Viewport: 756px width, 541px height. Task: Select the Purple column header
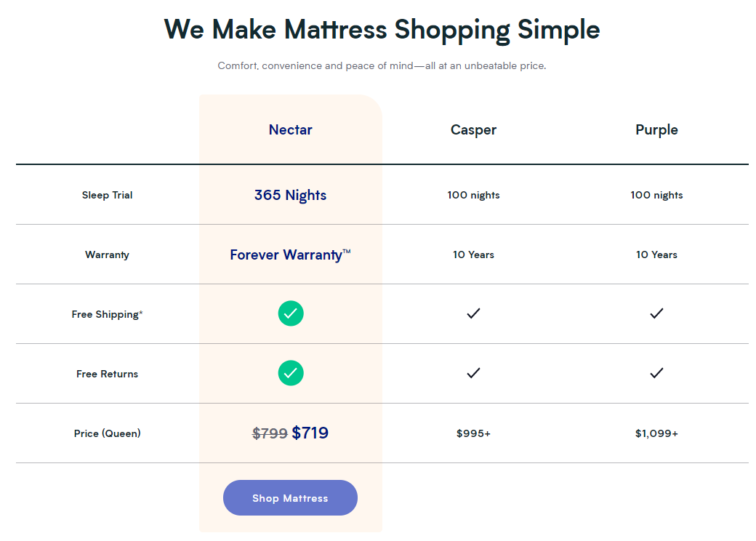point(656,129)
